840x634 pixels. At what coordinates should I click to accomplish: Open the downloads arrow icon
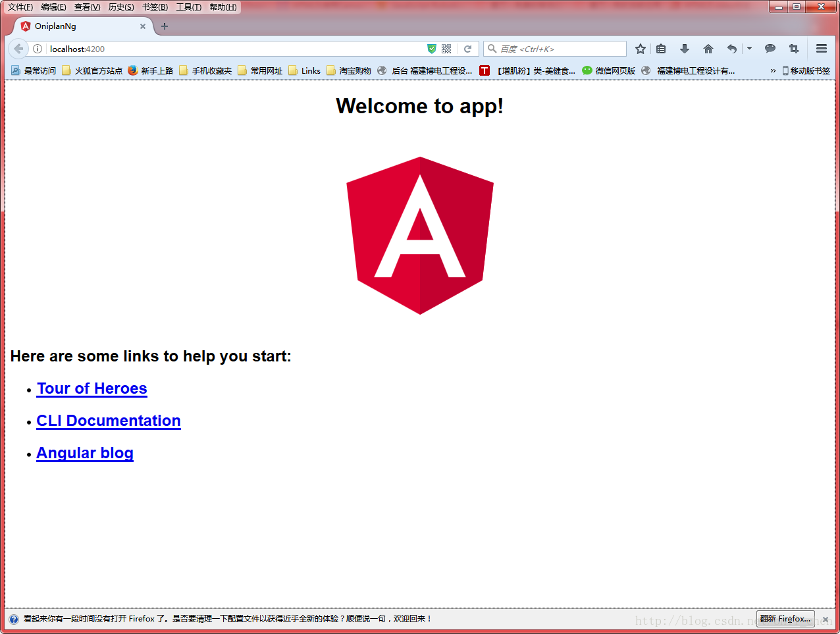[x=685, y=49]
